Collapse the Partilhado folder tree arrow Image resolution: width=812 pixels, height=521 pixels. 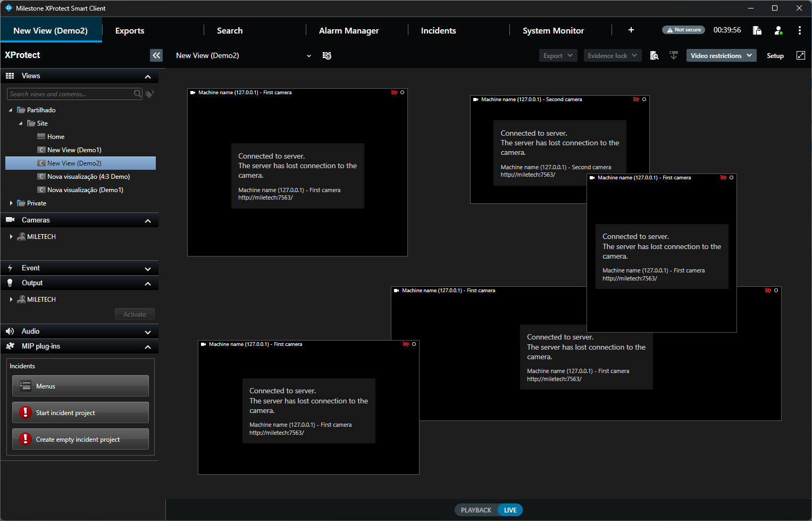[x=11, y=110]
